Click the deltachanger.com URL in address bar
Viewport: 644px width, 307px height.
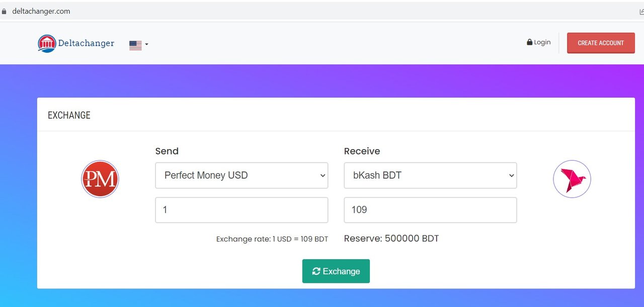[41, 11]
